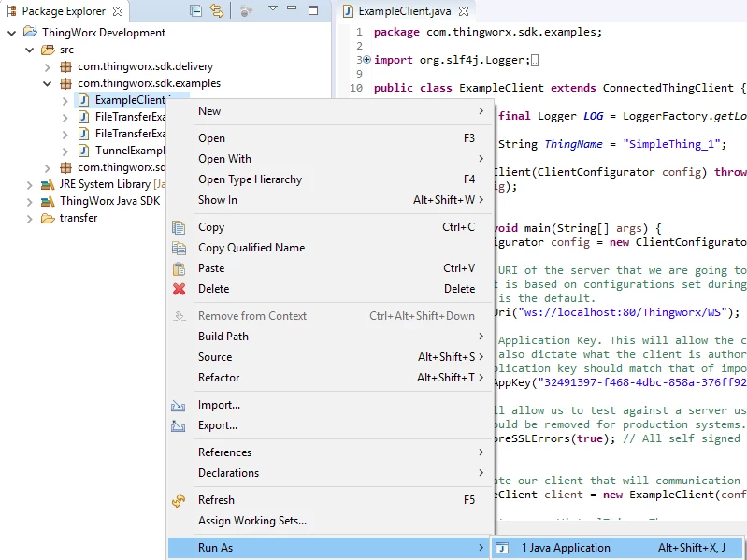Close the Package Explorer tab
Viewport: 747px width, 560px height.
click(x=118, y=11)
